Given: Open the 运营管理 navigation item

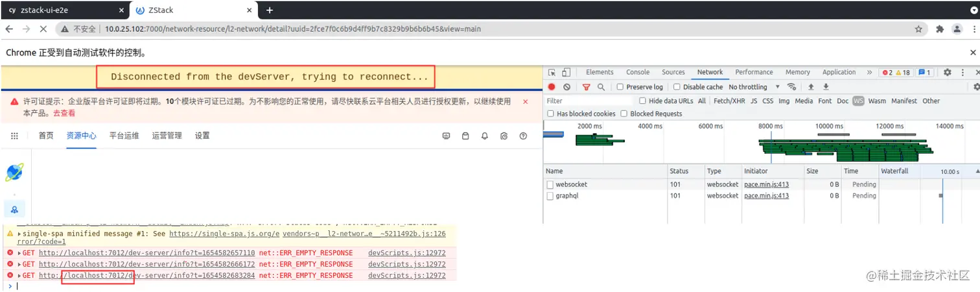Looking at the screenshot, I should coord(167,136).
